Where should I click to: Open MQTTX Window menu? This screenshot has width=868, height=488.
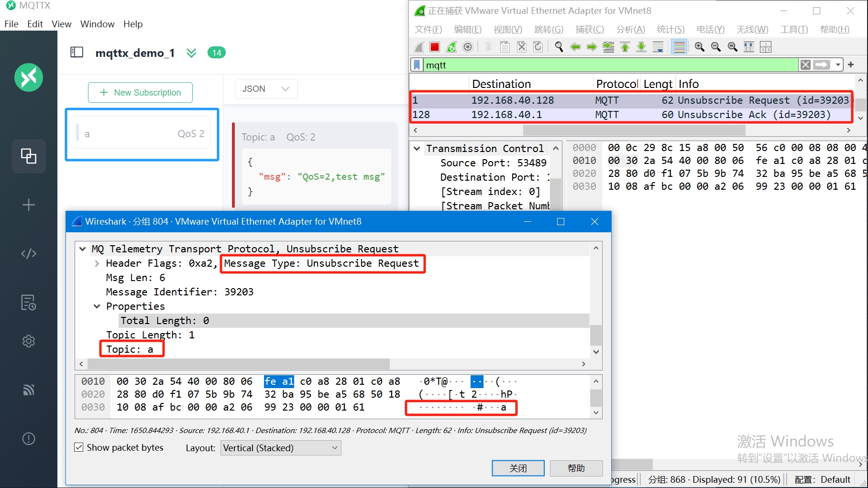[x=98, y=24]
